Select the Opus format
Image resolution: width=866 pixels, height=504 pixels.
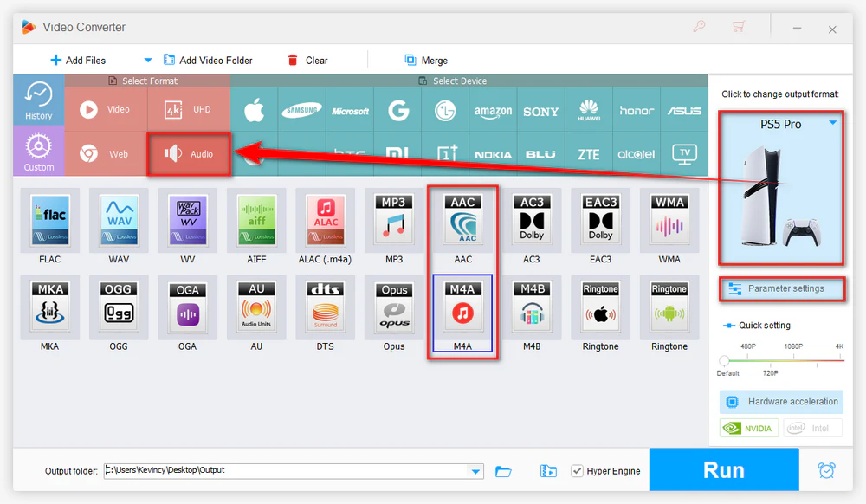click(394, 307)
